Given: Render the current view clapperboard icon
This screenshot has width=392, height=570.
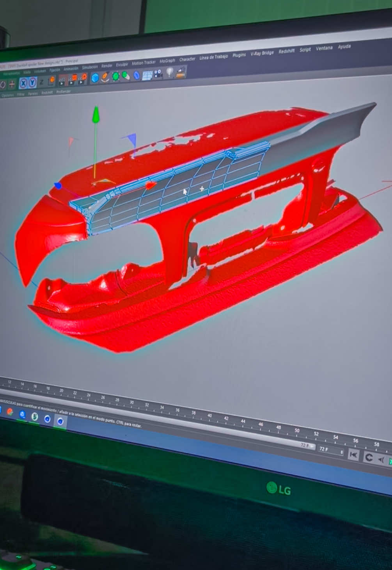Looking at the screenshot, I should click(x=62, y=80).
